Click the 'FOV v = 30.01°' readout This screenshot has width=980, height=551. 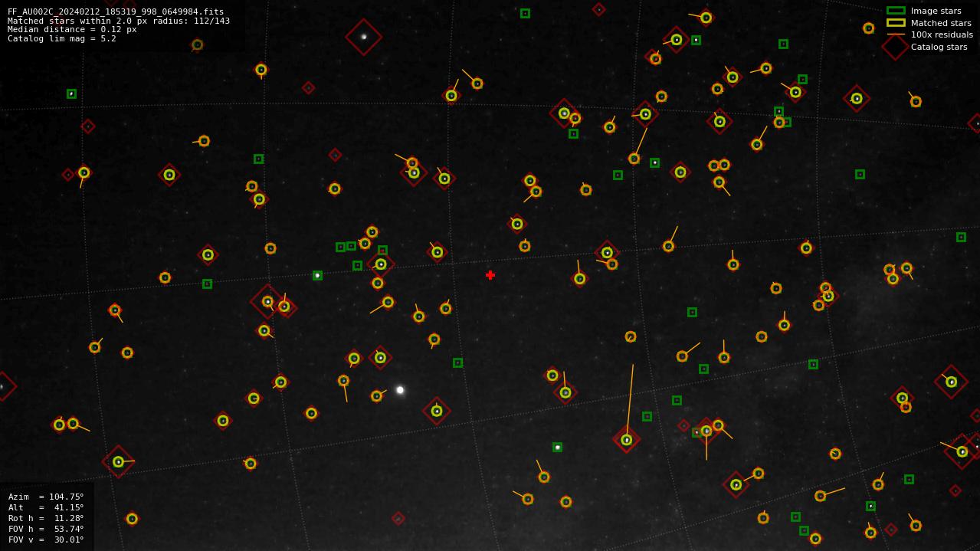[x=46, y=540]
